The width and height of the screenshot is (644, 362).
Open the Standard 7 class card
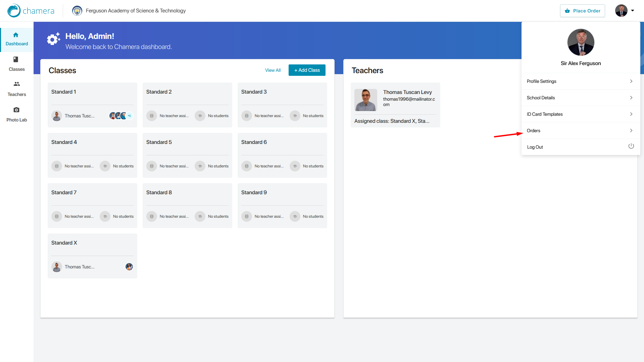[92, 206]
